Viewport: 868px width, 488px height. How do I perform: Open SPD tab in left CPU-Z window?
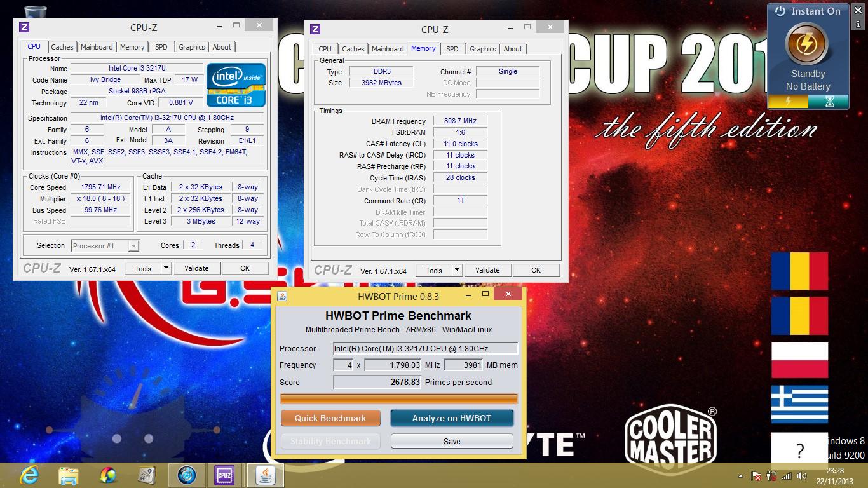161,47
